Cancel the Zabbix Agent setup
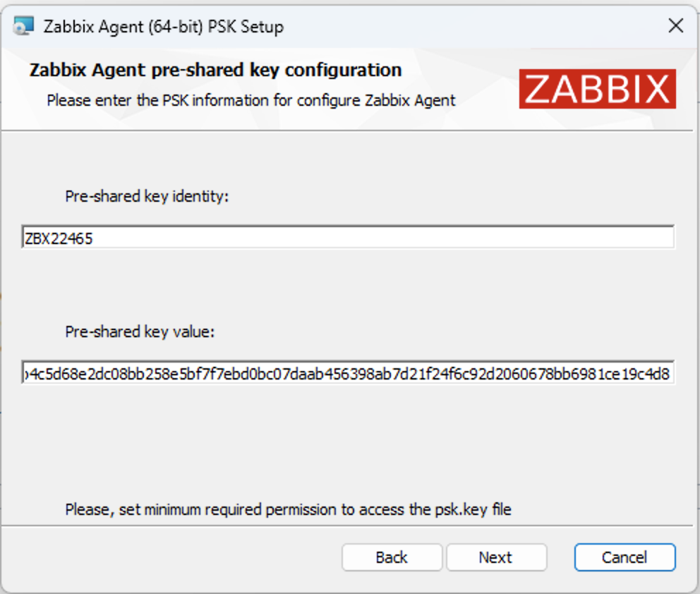This screenshot has height=594, width=700. (x=624, y=557)
